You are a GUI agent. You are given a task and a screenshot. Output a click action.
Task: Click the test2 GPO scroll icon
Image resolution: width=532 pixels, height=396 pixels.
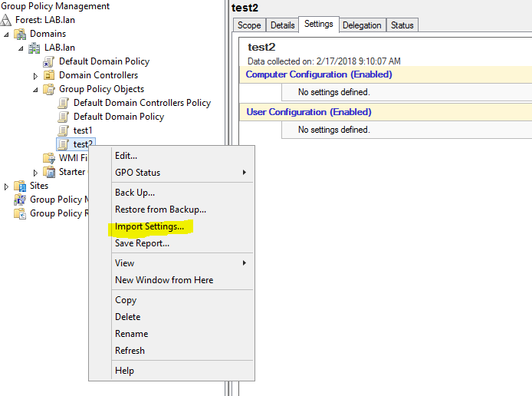pyautogui.click(x=63, y=144)
